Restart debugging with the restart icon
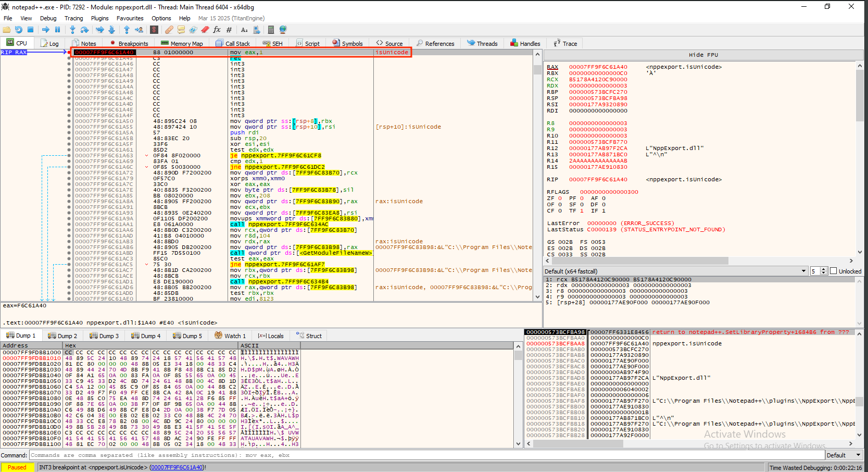The height and width of the screenshot is (472, 868). 19,30
